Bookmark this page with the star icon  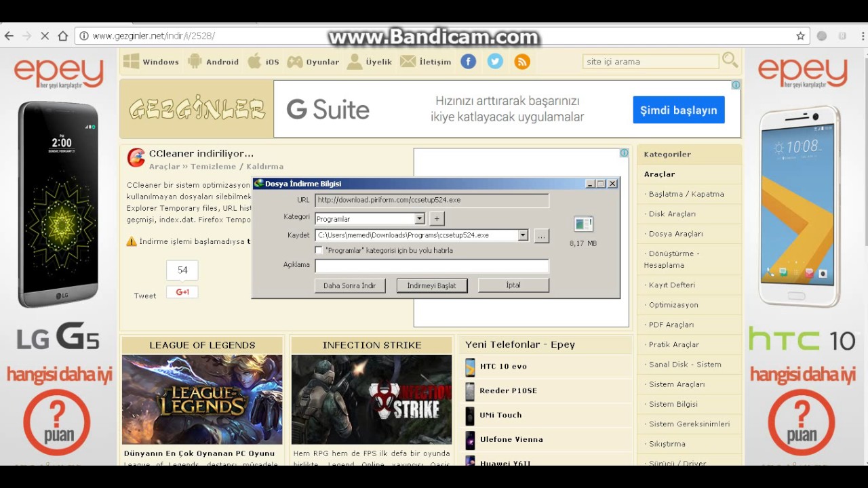pos(800,36)
